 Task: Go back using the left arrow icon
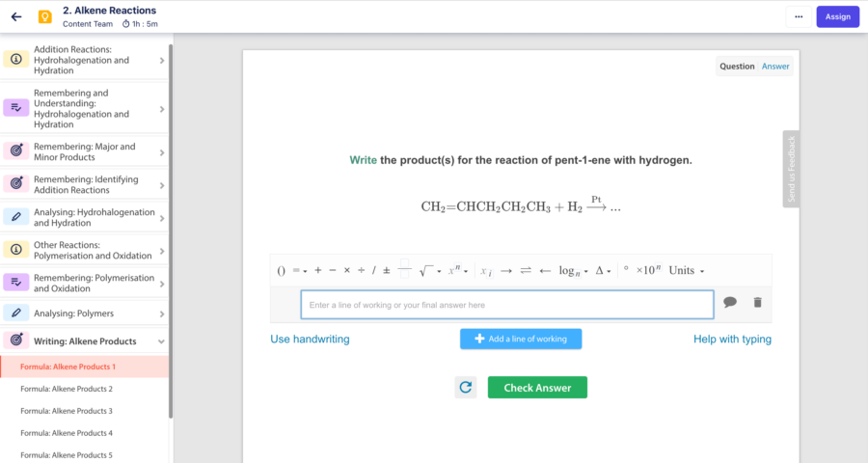point(16,16)
